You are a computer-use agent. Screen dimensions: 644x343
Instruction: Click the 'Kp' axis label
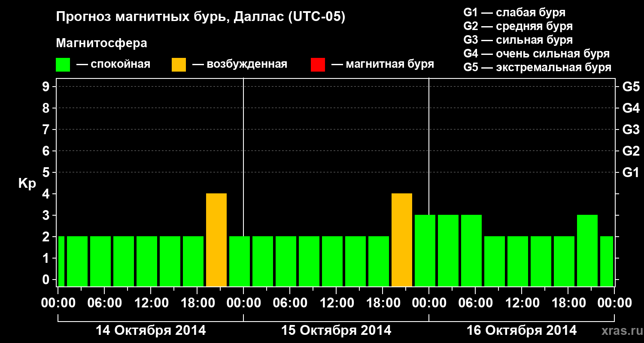pyautogui.click(x=27, y=184)
